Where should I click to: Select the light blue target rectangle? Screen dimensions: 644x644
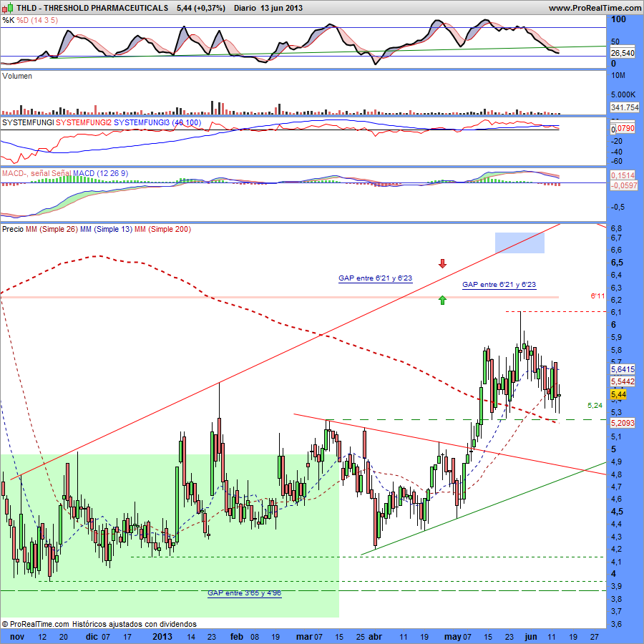click(x=519, y=243)
